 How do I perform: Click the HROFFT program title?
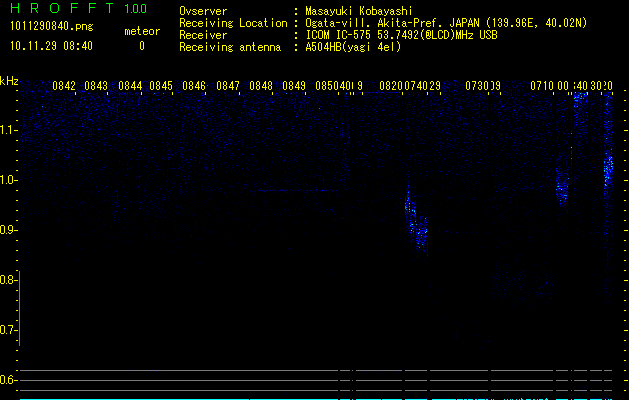pyautogui.click(x=62, y=8)
